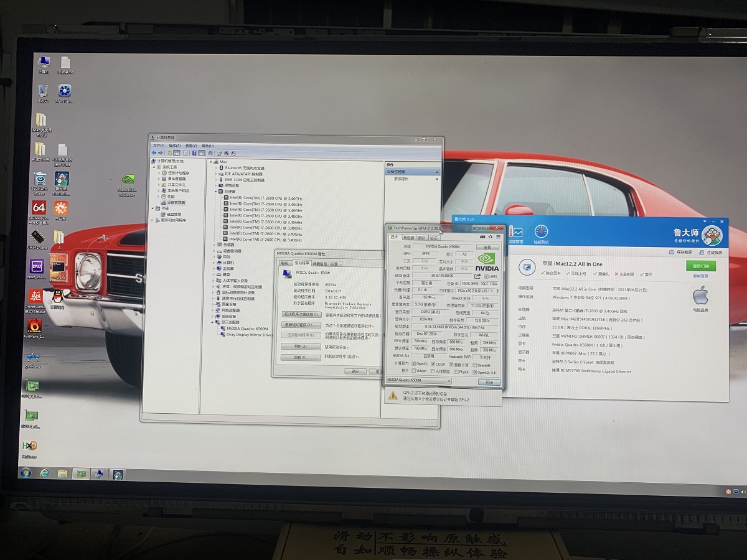
Task: Open the HD hard disk tool desktop icon
Action: (x=29, y=446)
